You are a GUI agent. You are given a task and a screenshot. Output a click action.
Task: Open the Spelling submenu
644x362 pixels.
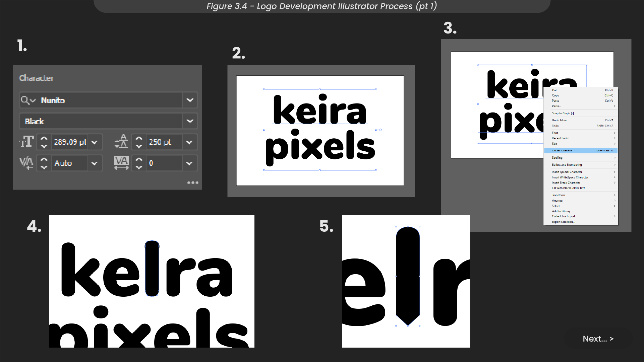coord(581,158)
